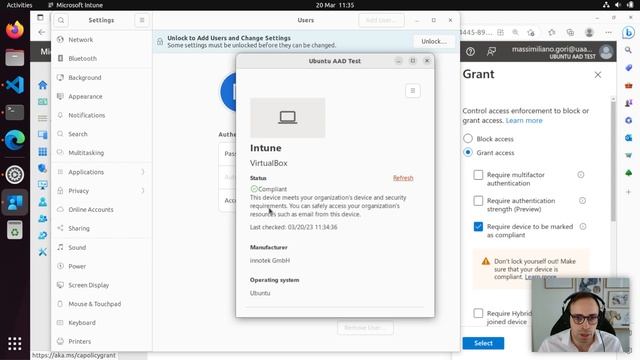640x360 pixels.
Task: Switch to Microsoft Edge in the dock
Action: [15, 140]
